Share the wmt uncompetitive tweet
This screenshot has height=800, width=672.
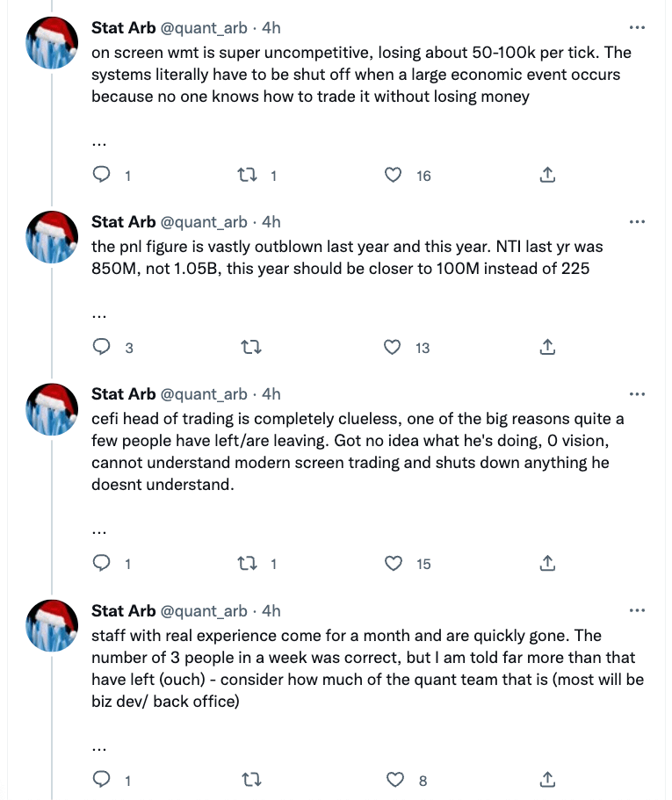[x=546, y=176]
